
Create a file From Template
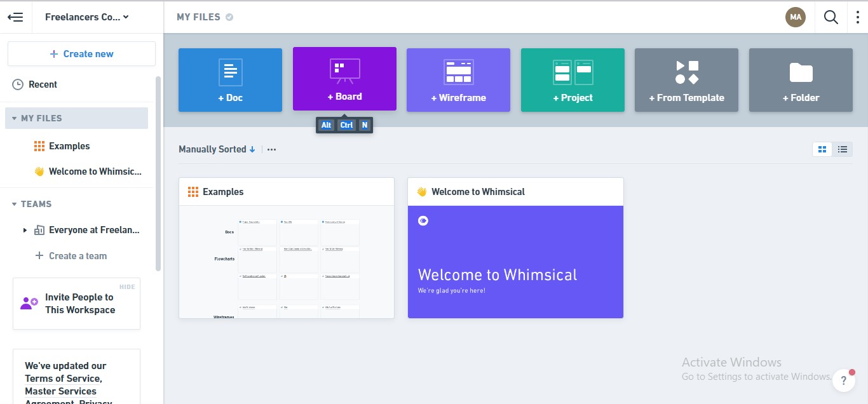pyautogui.click(x=686, y=80)
